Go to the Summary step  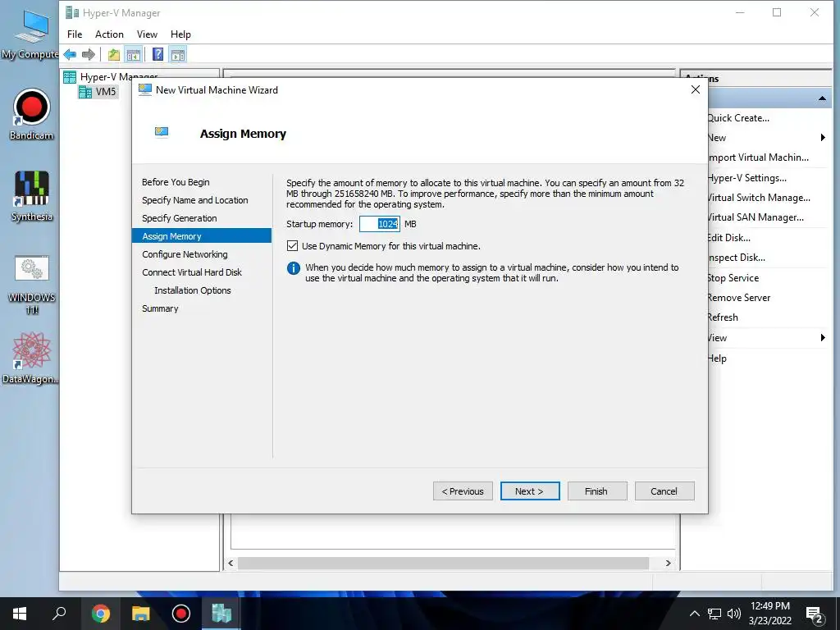tap(160, 308)
